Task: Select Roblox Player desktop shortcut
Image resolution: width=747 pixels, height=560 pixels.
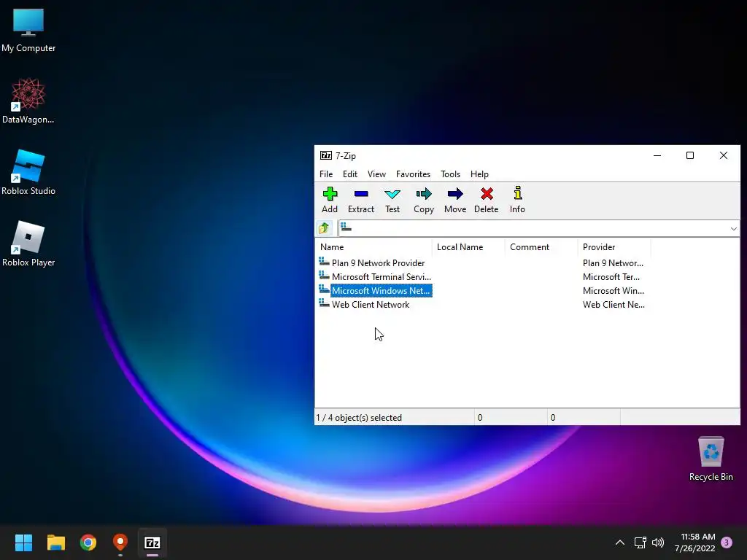Action: click(28, 244)
